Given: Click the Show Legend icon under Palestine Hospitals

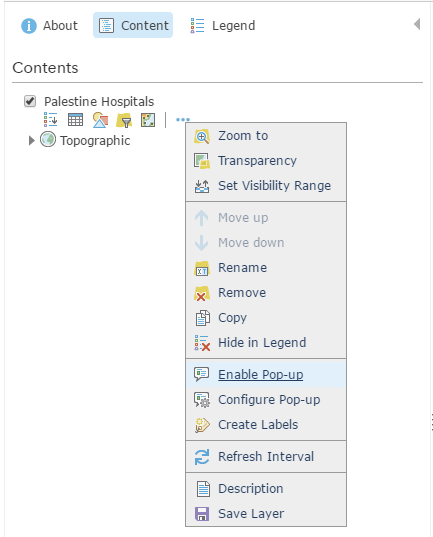Looking at the screenshot, I should point(51,120).
